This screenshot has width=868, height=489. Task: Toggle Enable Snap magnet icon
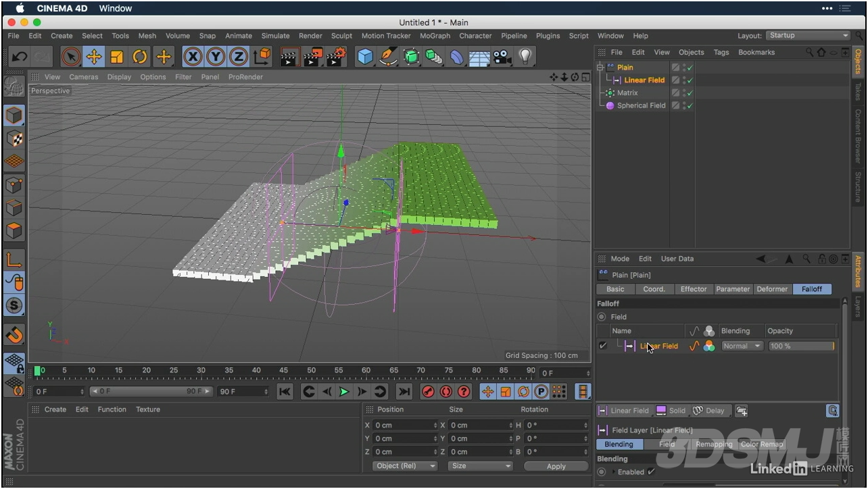[14, 334]
